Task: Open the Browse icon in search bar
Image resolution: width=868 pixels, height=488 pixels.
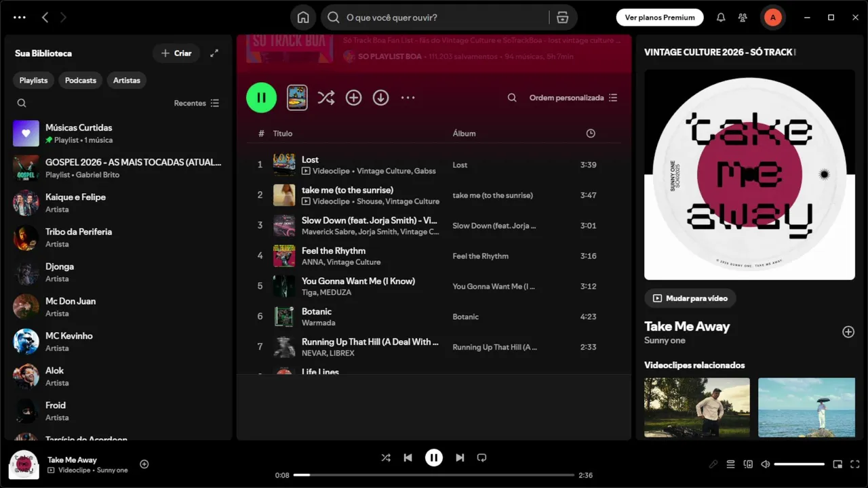Action: point(562,18)
